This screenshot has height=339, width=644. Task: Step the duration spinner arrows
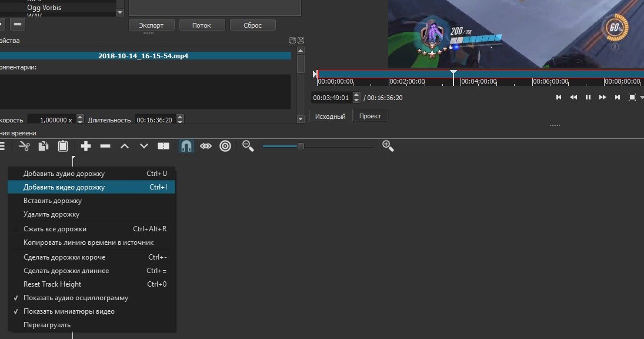pos(180,119)
